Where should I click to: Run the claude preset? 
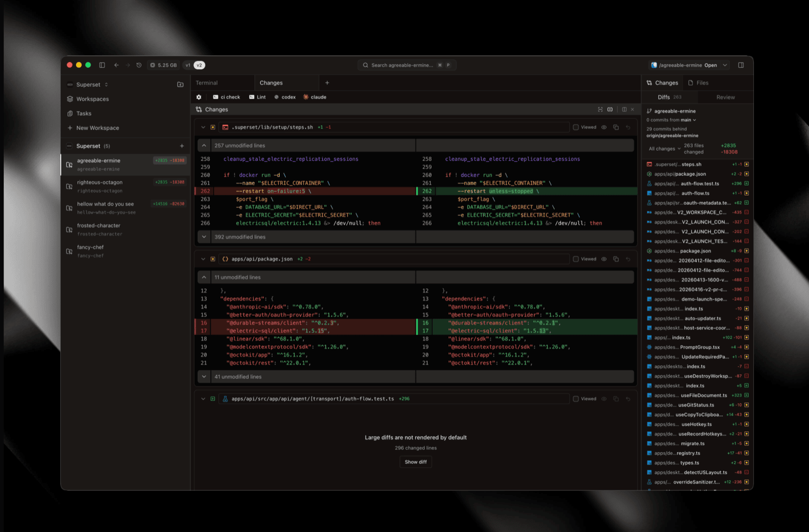pos(314,97)
